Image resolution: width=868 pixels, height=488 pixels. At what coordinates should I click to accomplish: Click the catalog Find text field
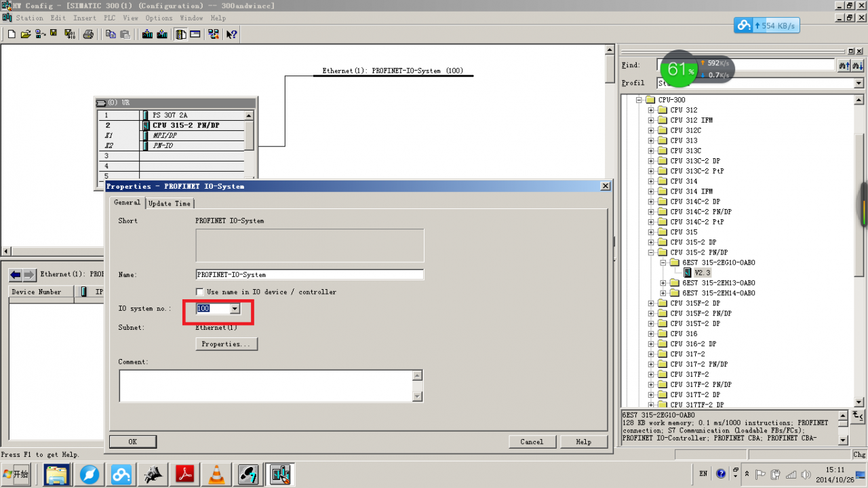tap(745, 65)
